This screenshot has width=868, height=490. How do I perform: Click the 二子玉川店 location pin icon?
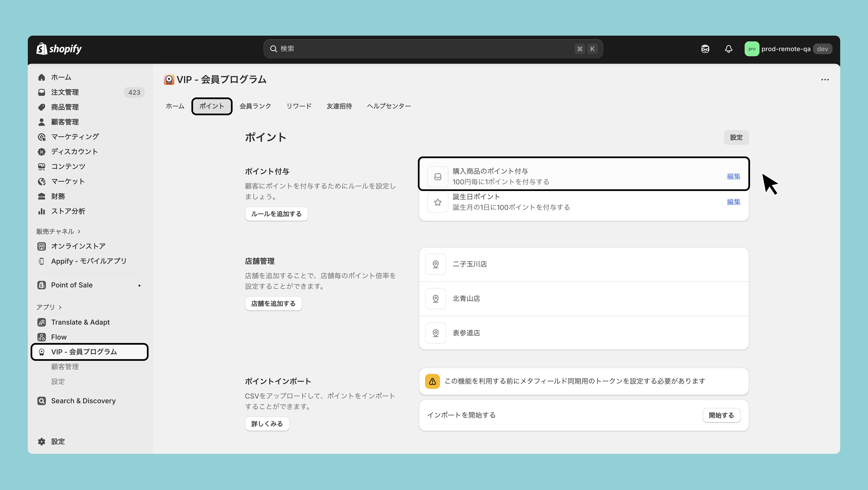[x=435, y=264]
